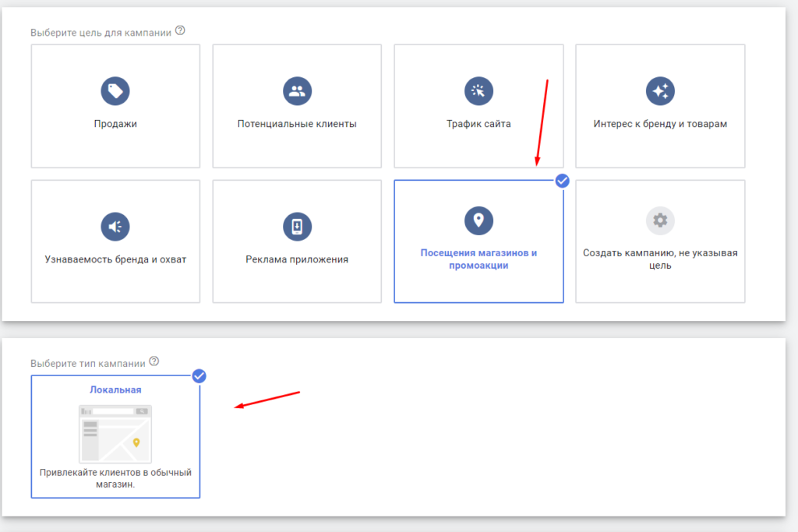The image size is (798, 532).
Task: Select the Продажи goal label
Action: click(115, 124)
